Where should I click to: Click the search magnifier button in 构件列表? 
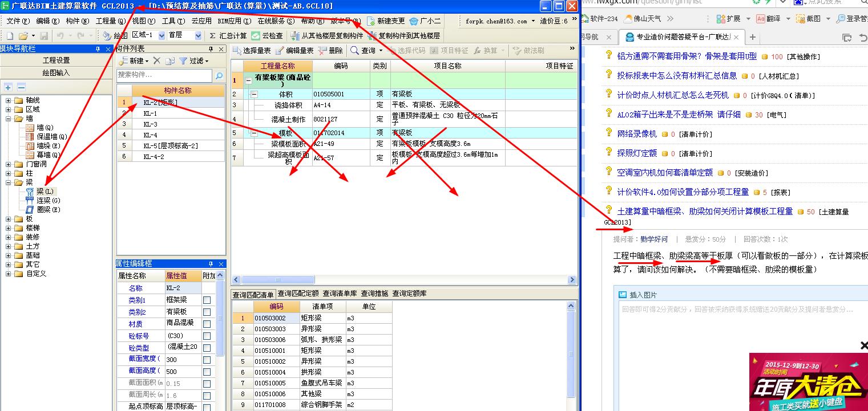click(x=219, y=75)
